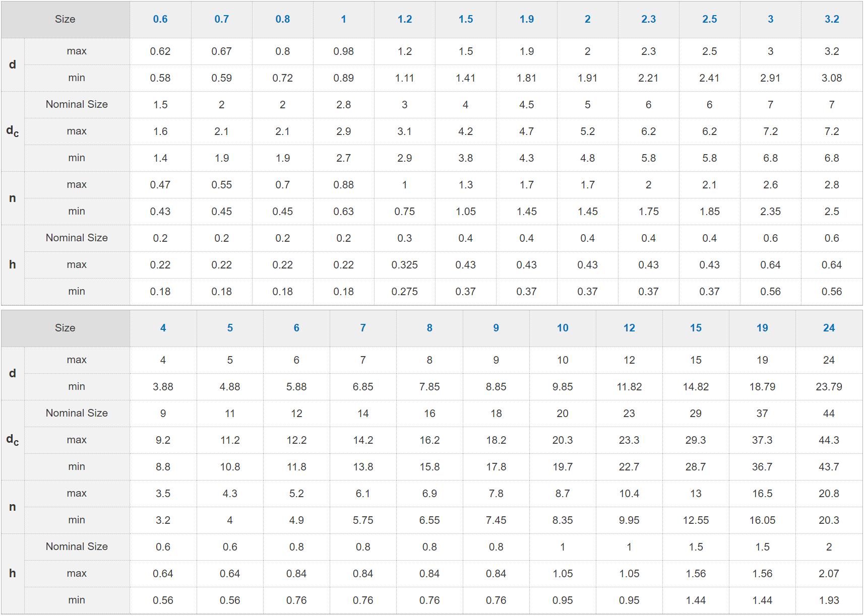The width and height of the screenshot is (865, 616).
Task: Select the 0.325 value cell
Action: coord(404,265)
